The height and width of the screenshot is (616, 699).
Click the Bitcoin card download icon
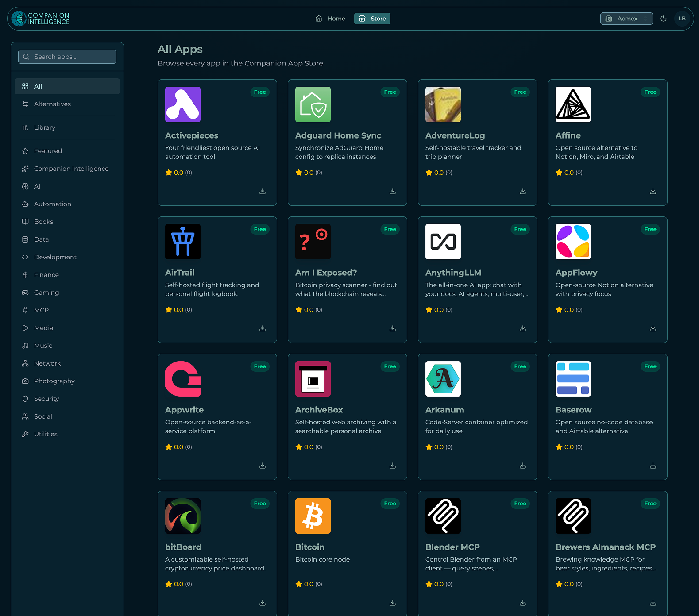click(x=393, y=603)
